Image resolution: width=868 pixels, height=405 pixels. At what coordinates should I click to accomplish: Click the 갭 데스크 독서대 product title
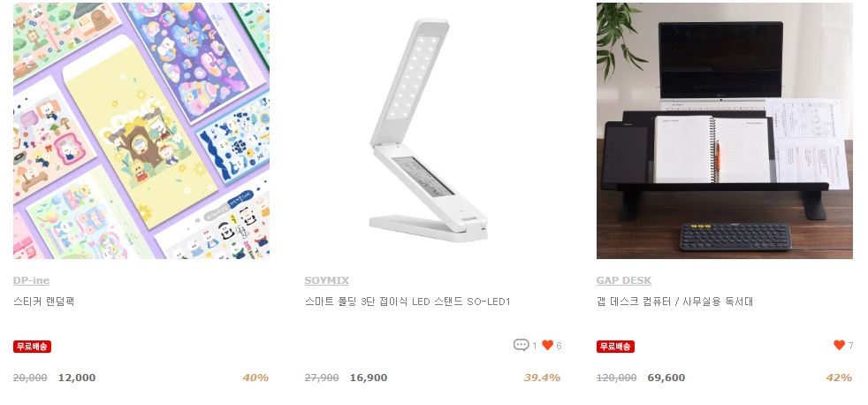tap(674, 302)
